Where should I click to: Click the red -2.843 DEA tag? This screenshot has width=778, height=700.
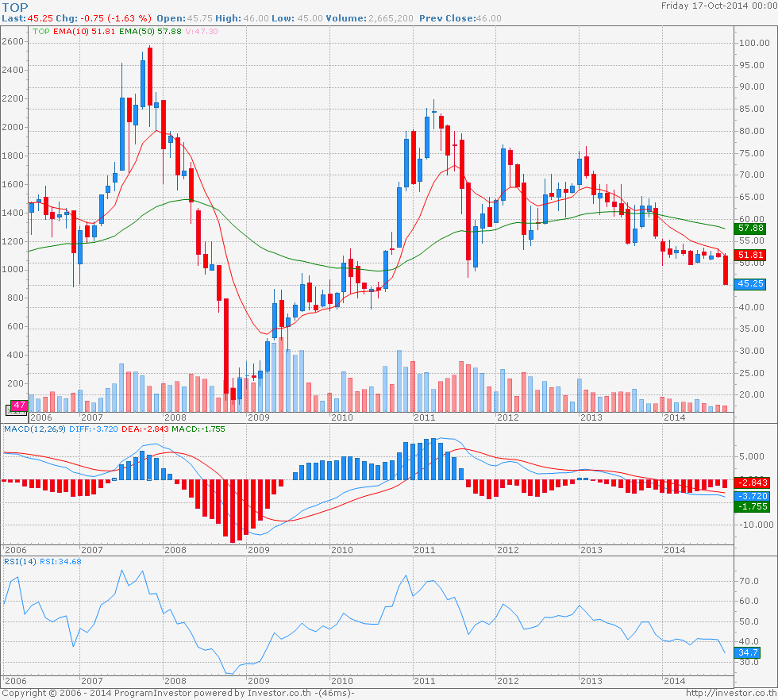coord(753,483)
